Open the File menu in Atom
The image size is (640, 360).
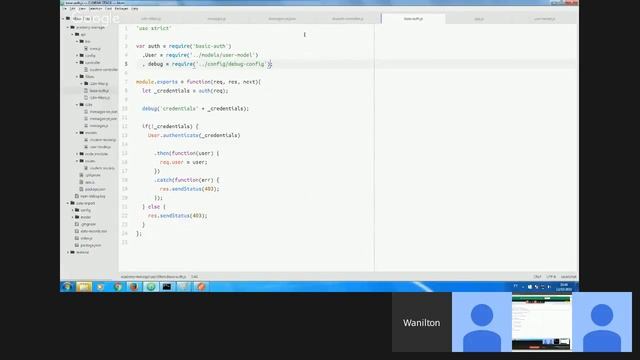pos(64,9)
